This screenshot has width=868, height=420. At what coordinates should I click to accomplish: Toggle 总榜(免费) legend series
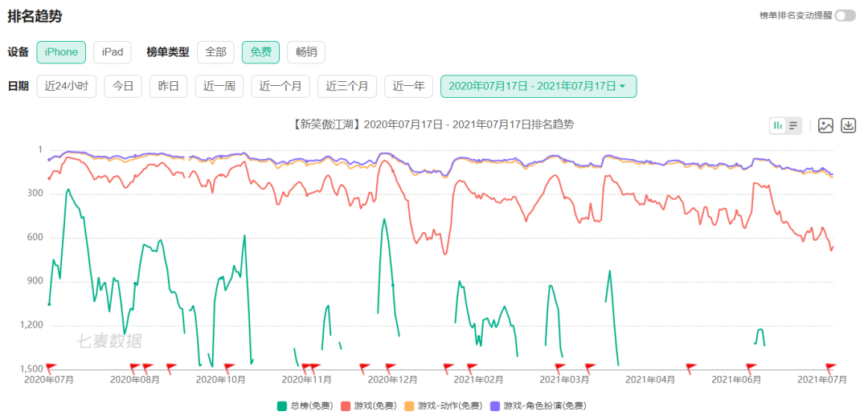[305, 406]
